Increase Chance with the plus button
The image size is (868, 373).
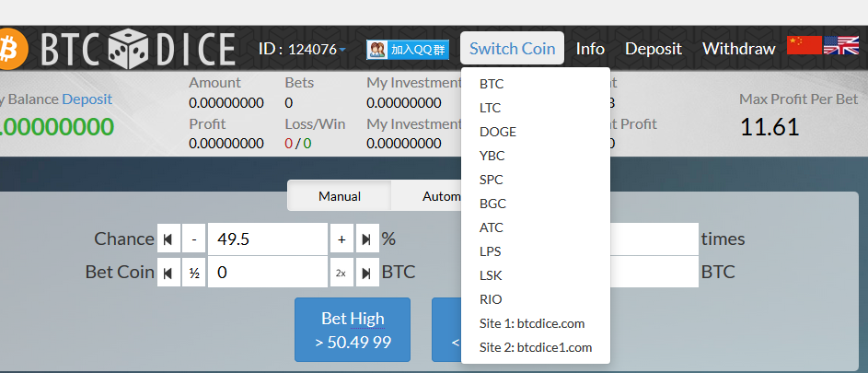tap(341, 239)
